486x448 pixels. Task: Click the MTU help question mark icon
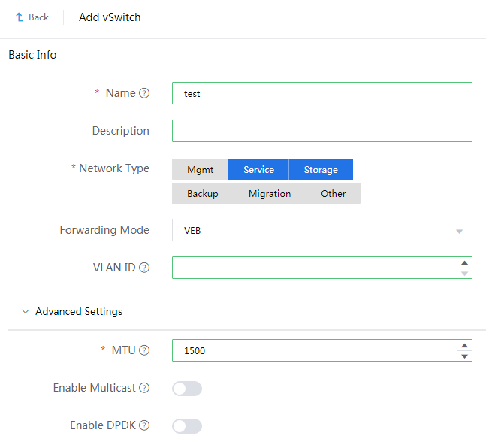[144, 350]
